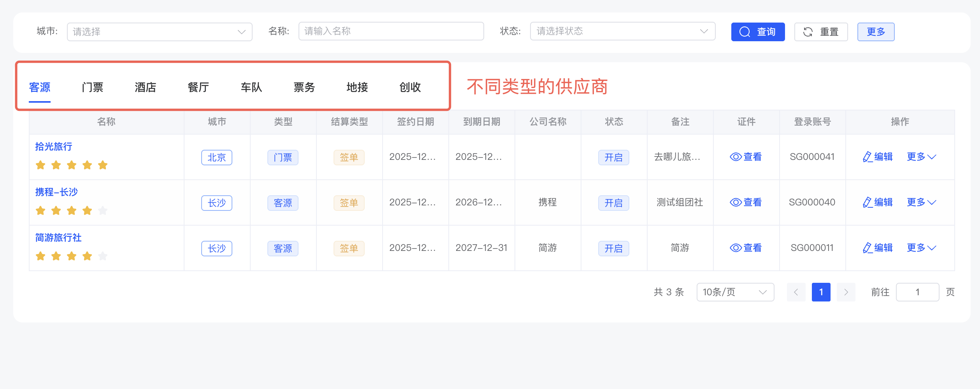Go to previous page arrow

796,292
